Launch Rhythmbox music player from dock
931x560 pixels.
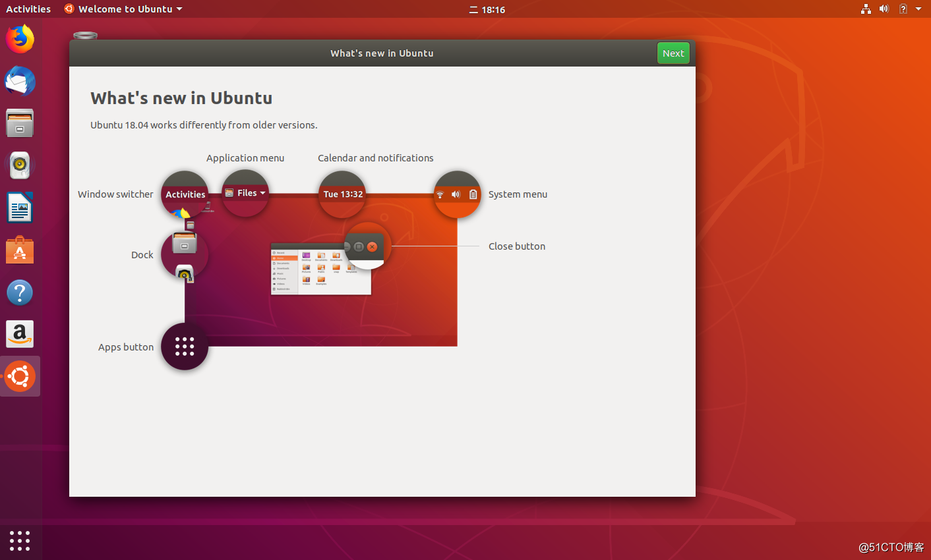click(20, 165)
